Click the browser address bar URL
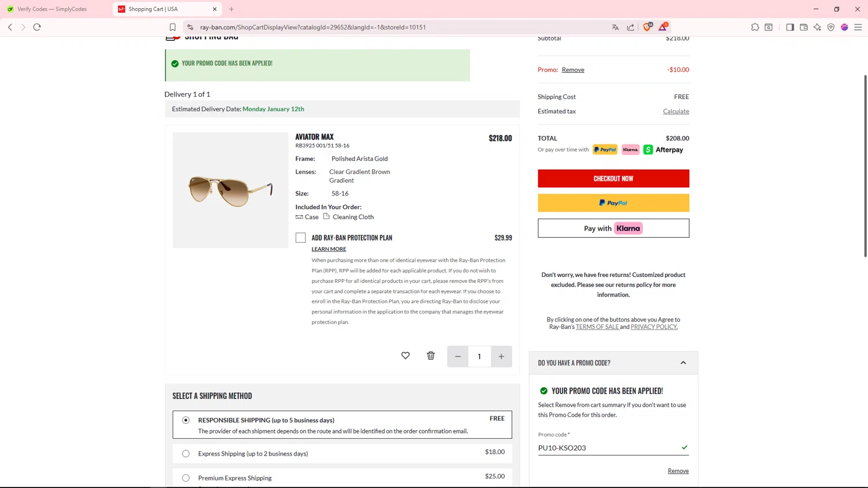The image size is (868, 488). click(x=312, y=27)
